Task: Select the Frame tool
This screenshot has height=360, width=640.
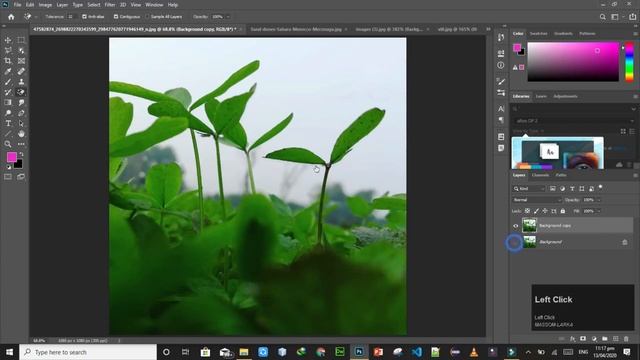Action: (21, 61)
